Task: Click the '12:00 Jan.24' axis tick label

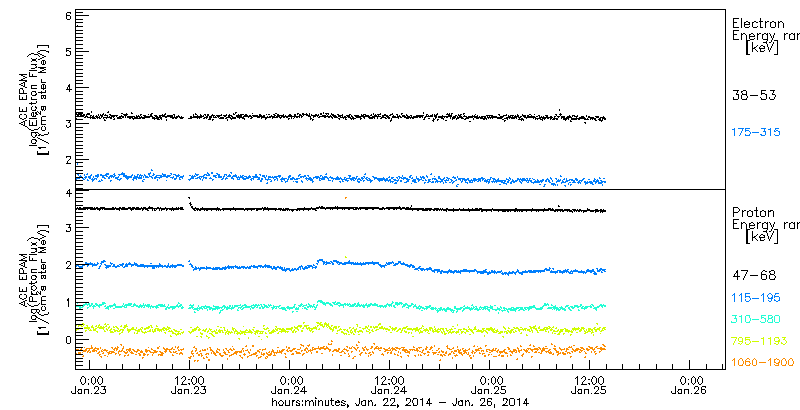Action: pyautogui.click(x=389, y=386)
